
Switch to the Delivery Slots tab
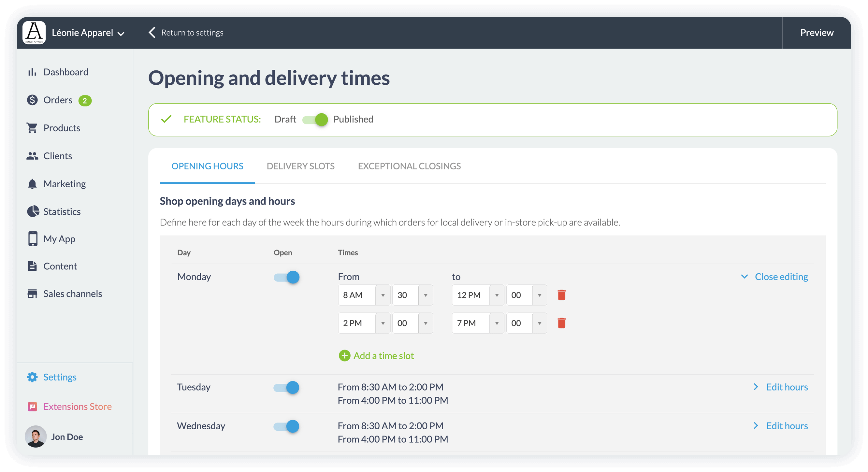click(x=300, y=166)
